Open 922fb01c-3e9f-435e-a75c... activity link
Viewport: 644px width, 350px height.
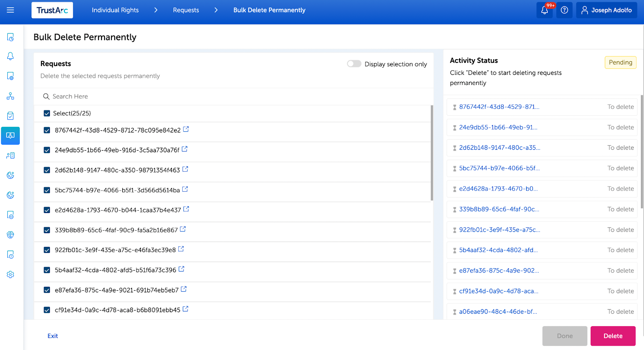coord(500,230)
